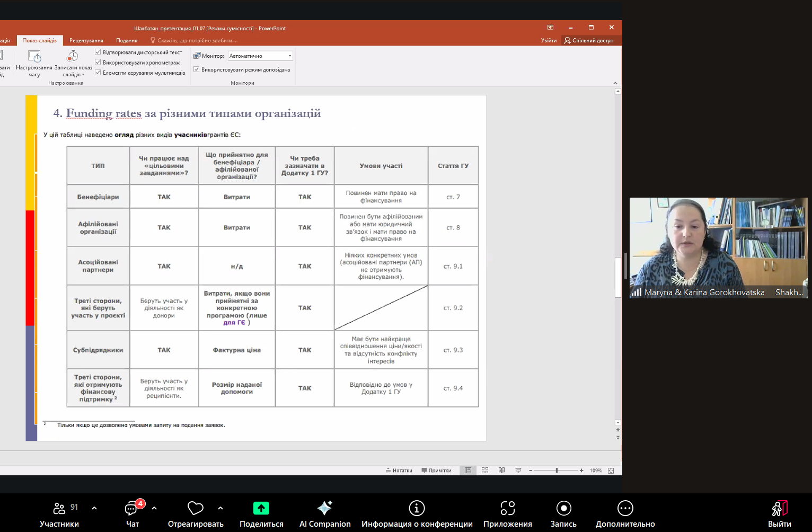Click the green Share screen icon

coord(261,508)
